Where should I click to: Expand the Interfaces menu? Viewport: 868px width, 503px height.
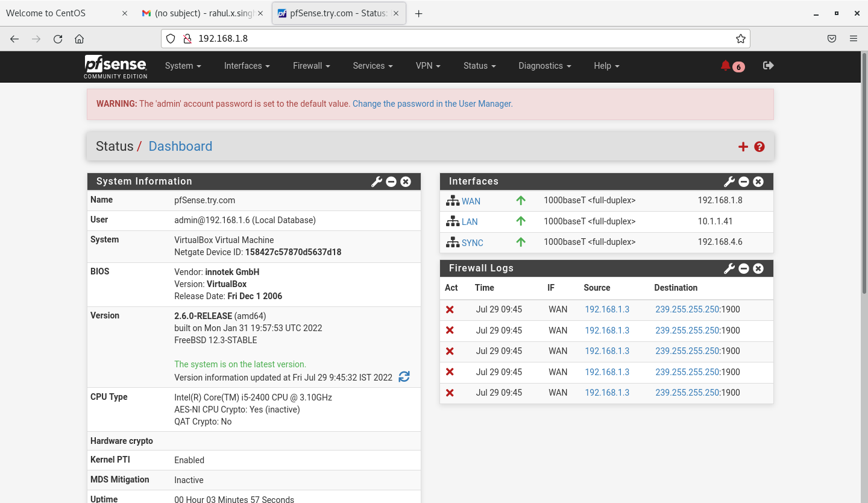point(247,66)
